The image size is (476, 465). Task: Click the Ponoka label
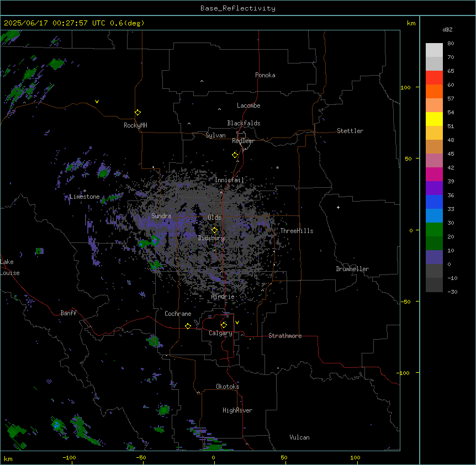(x=265, y=75)
